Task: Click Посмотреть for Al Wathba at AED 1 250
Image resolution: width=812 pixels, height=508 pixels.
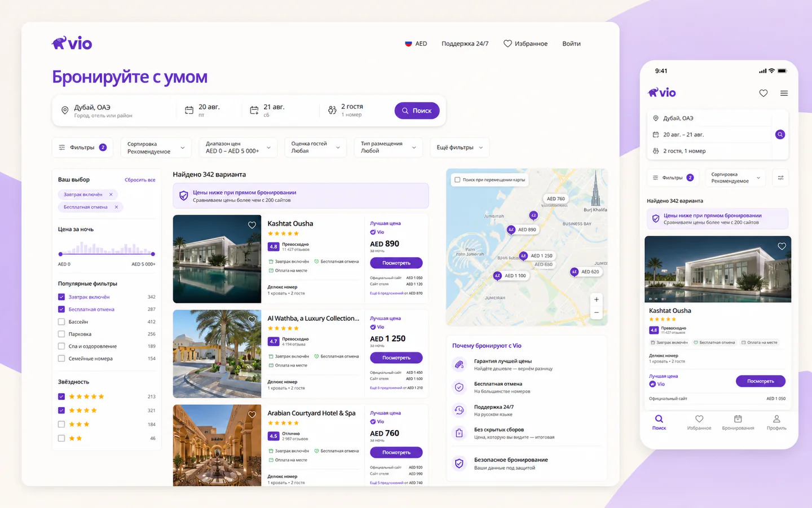Action: tap(396, 357)
